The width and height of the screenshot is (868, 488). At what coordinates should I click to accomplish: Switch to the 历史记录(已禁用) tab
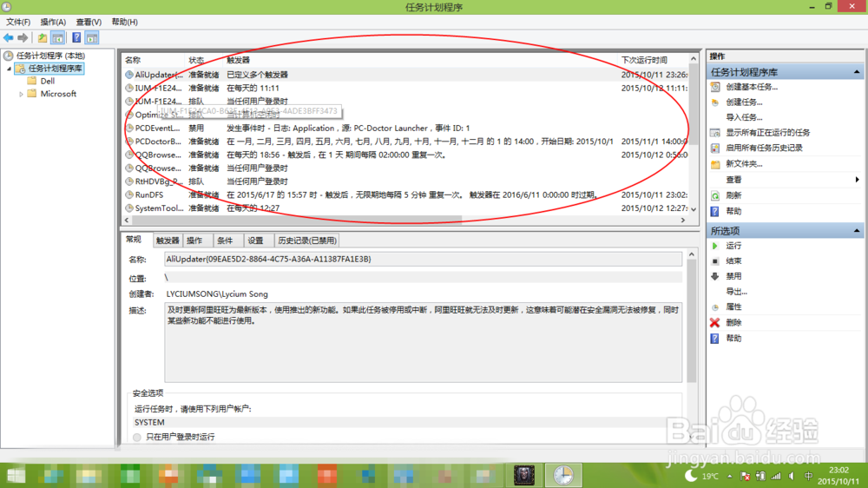click(x=306, y=241)
